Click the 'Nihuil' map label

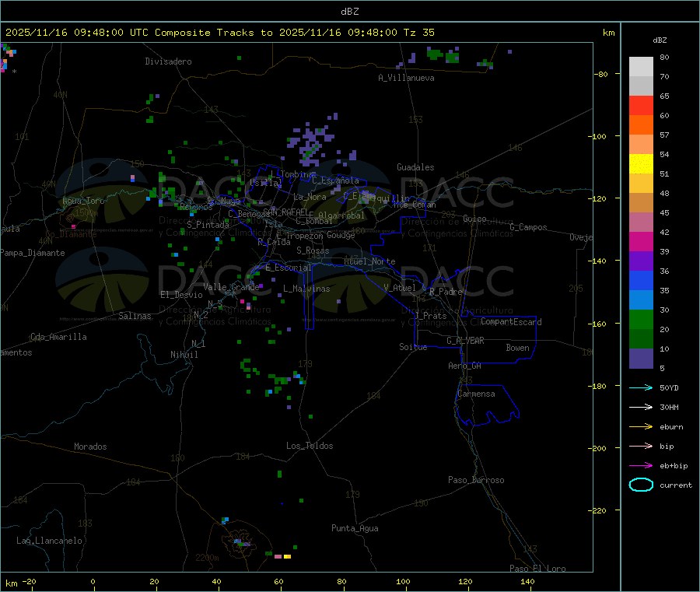[184, 355]
